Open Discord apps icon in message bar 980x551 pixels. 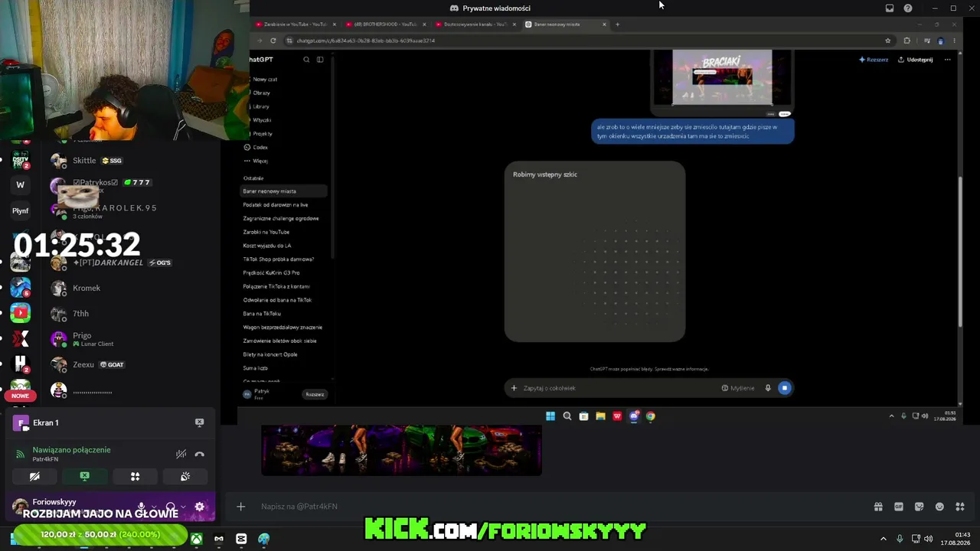960,507
